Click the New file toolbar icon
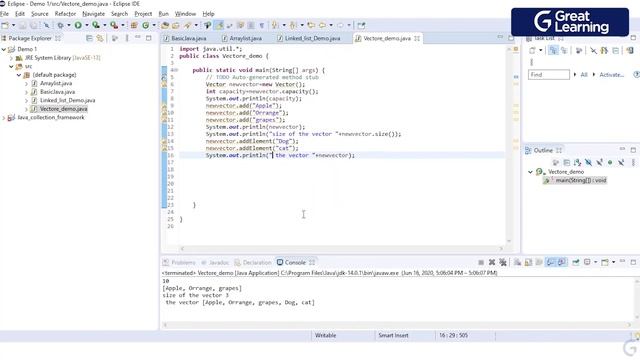Viewport: 640px width, 360px height. click(5, 25)
